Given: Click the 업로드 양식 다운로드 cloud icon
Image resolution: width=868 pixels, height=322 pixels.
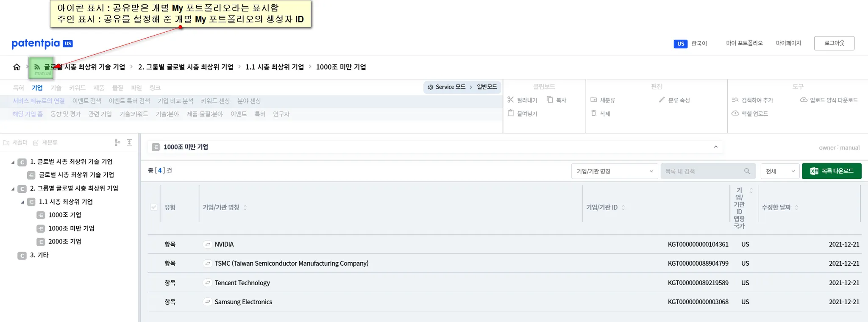Looking at the screenshot, I should (804, 100).
